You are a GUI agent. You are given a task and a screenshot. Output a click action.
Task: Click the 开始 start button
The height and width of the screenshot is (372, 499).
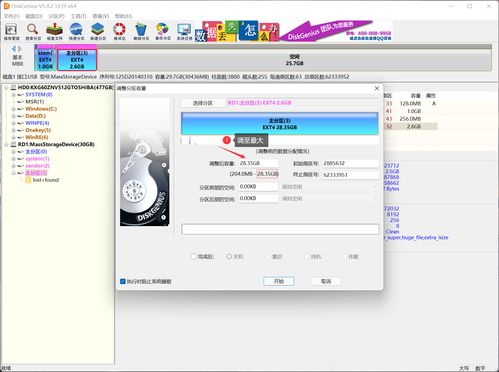tap(279, 281)
